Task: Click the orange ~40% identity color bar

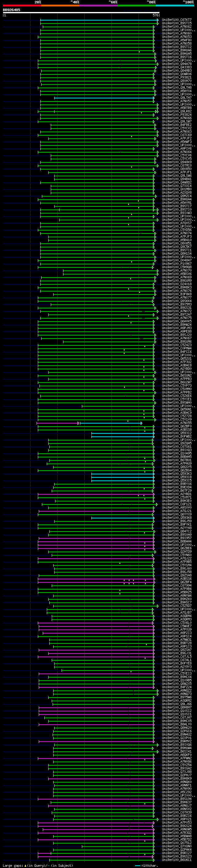Action: pos(60,6)
